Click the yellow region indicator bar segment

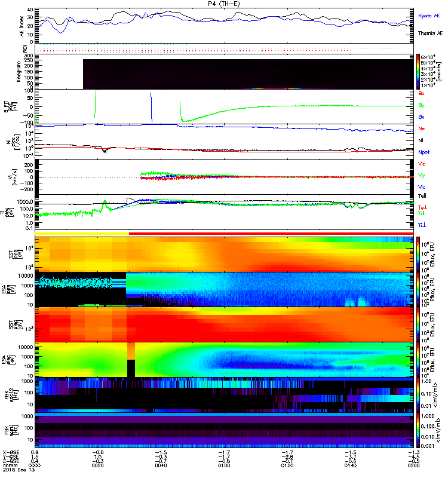point(82,234)
